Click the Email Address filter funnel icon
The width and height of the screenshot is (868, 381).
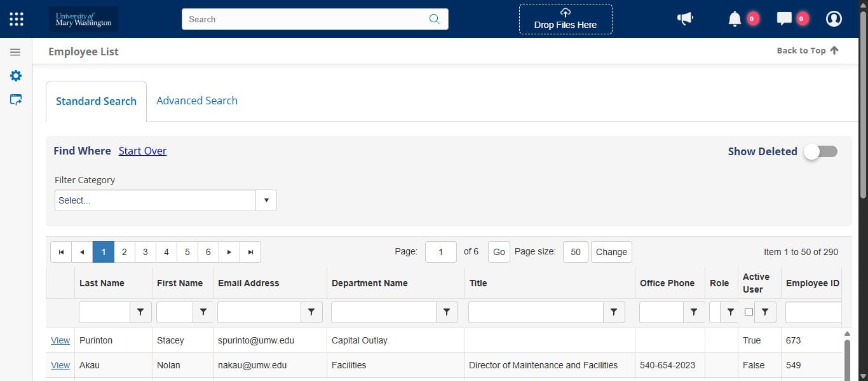[311, 312]
